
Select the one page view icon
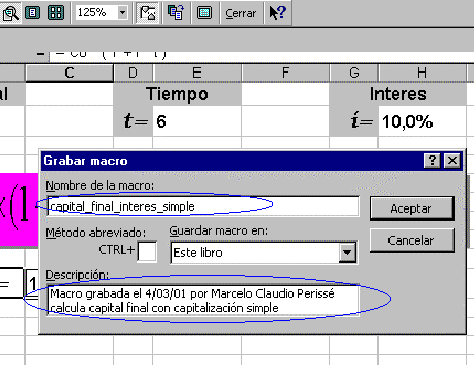(33, 13)
